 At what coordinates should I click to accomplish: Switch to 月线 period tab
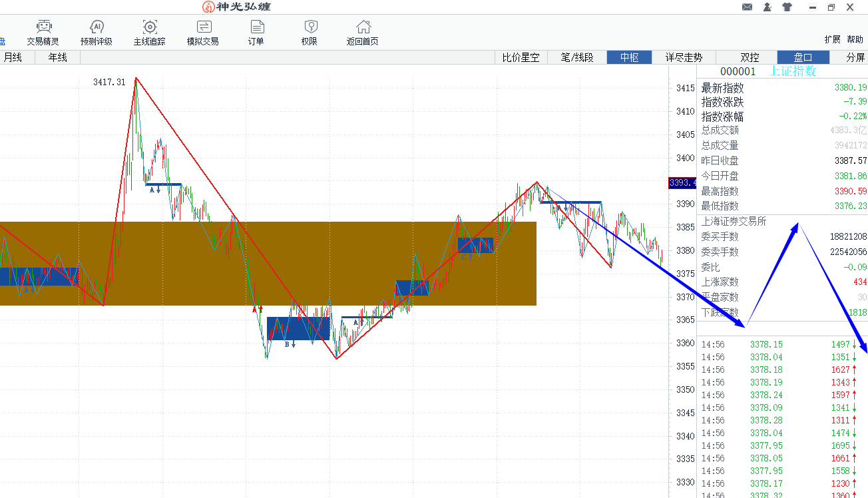13,58
